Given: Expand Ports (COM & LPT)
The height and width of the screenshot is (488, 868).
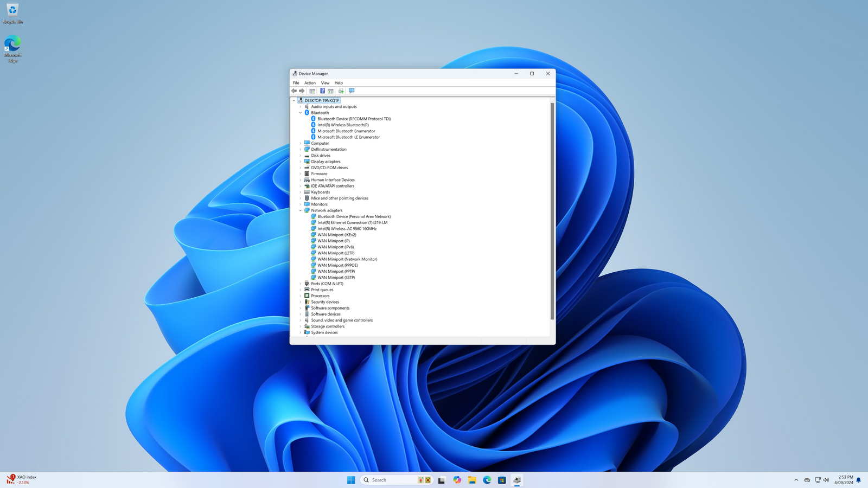Looking at the screenshot, I should pyautogui.click(x=301, y=284).
